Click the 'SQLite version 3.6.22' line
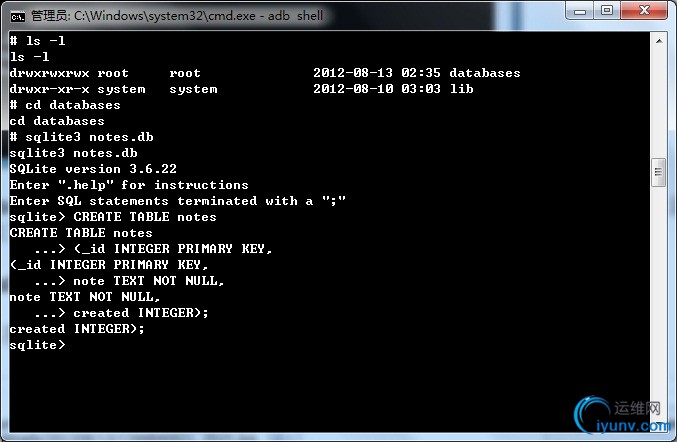This screenshot has height=442, width=677. 93,169
